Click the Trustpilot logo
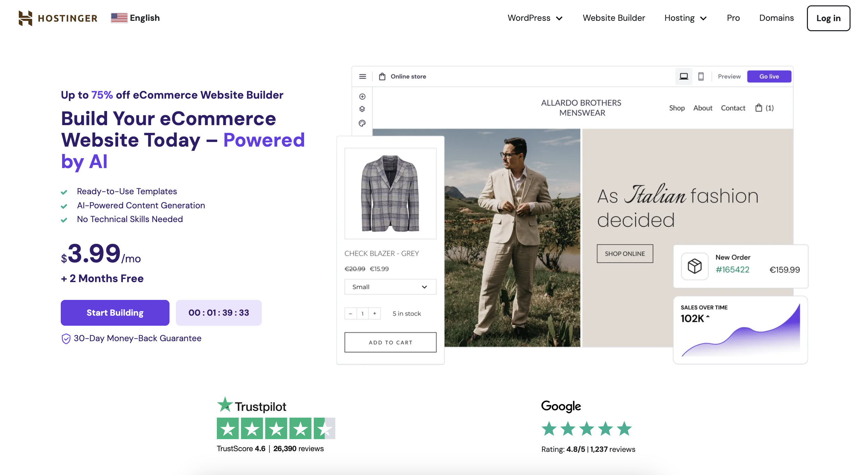 tap(252, 405)
